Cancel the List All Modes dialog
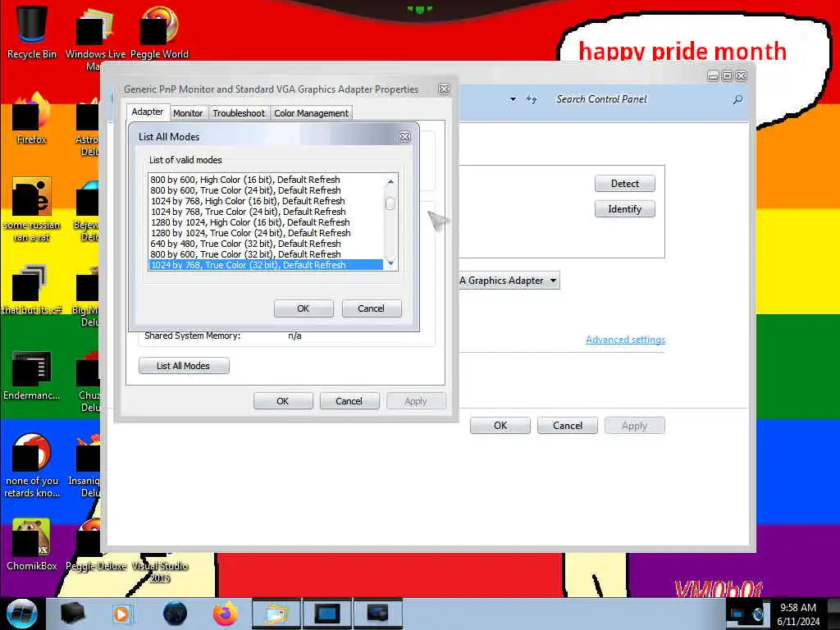The image size is (840, 630). (x=371, y=308)
